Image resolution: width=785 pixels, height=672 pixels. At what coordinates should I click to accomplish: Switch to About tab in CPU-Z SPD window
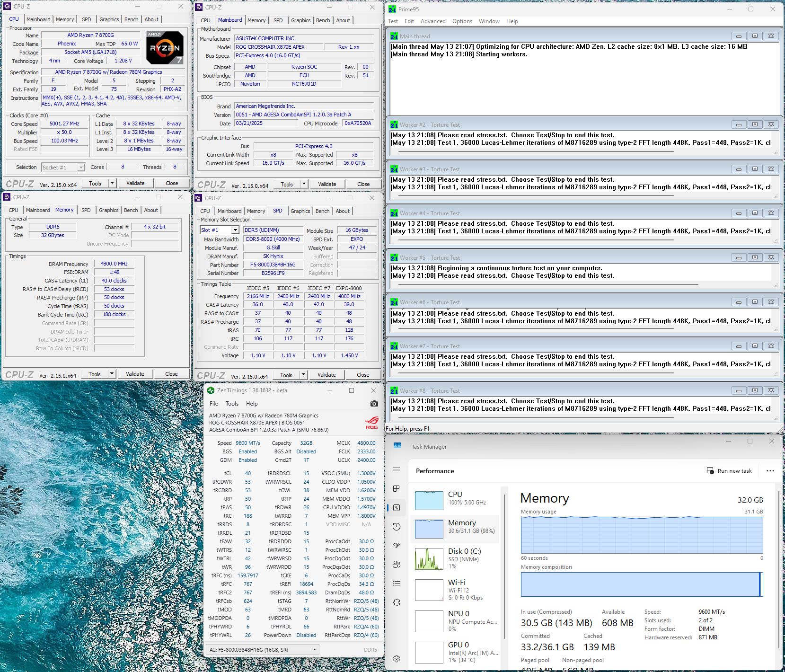pos(343,211)
